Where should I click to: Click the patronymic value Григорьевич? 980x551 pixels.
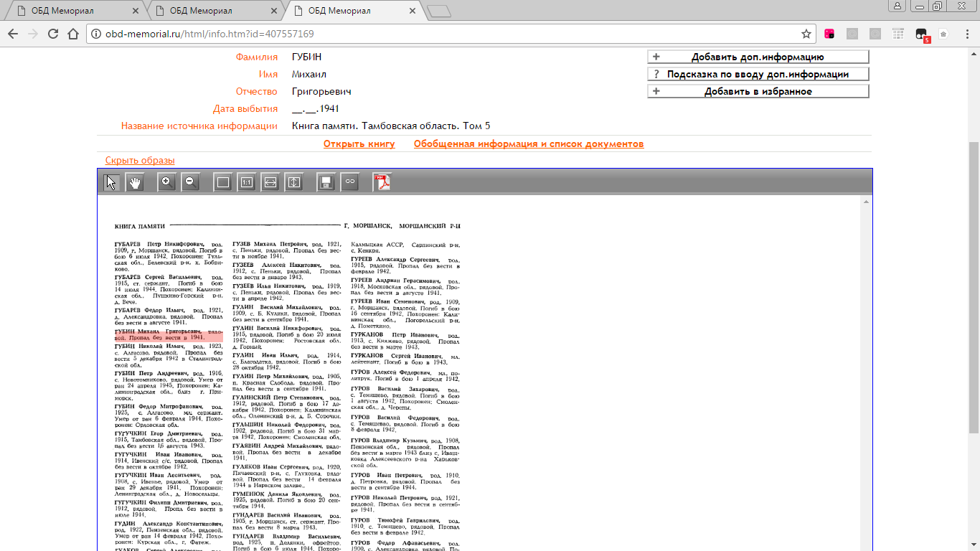(321, 92)
